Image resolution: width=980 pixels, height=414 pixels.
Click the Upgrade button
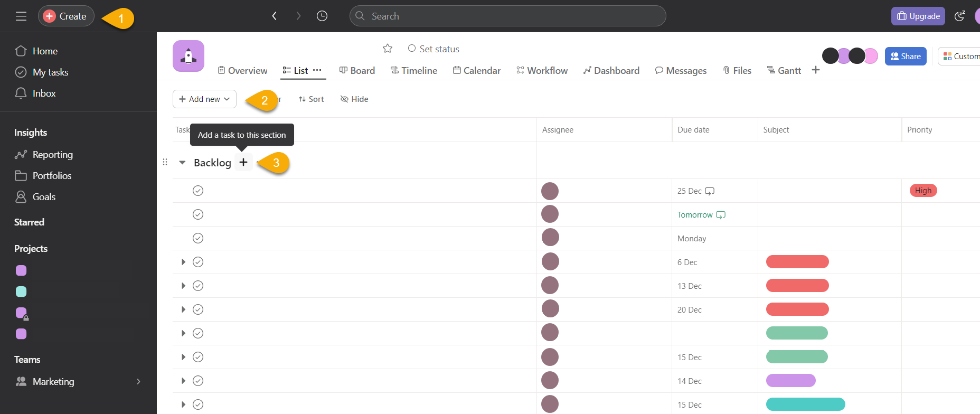(918, 16)
